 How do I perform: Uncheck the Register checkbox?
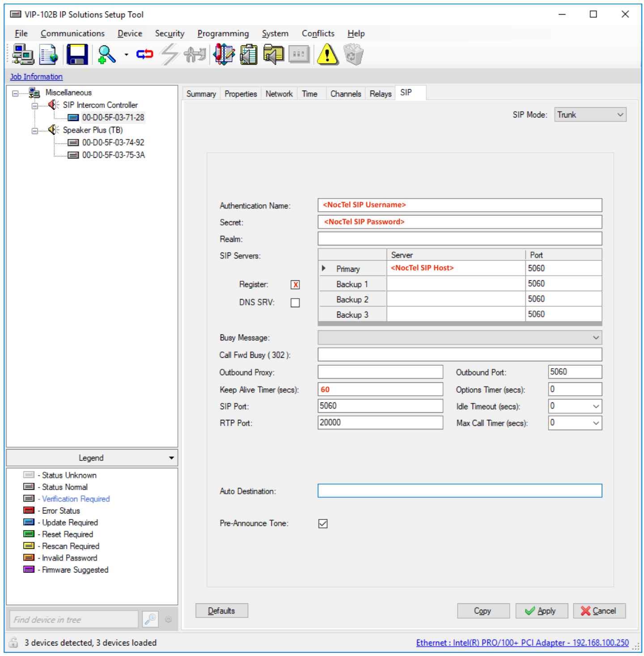(x=295, y=285)
